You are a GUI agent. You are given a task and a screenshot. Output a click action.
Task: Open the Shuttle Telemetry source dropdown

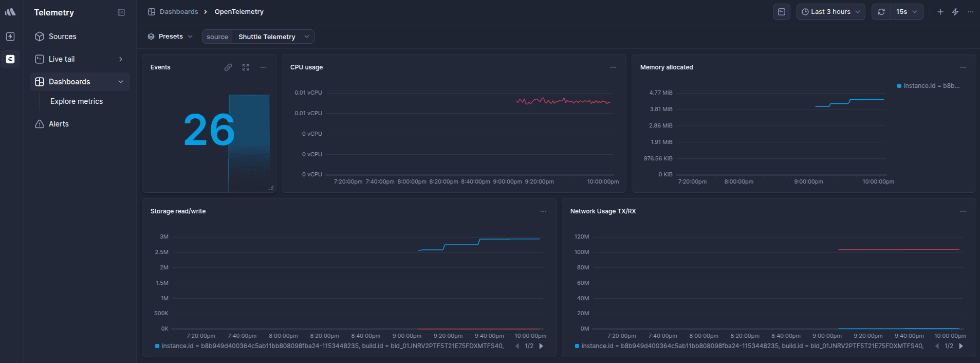[273, 37]
